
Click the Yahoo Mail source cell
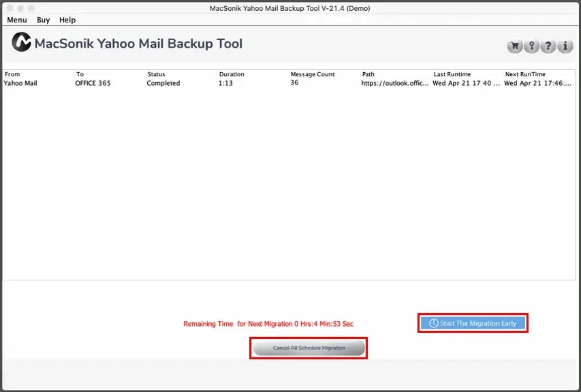click(20, 83)
